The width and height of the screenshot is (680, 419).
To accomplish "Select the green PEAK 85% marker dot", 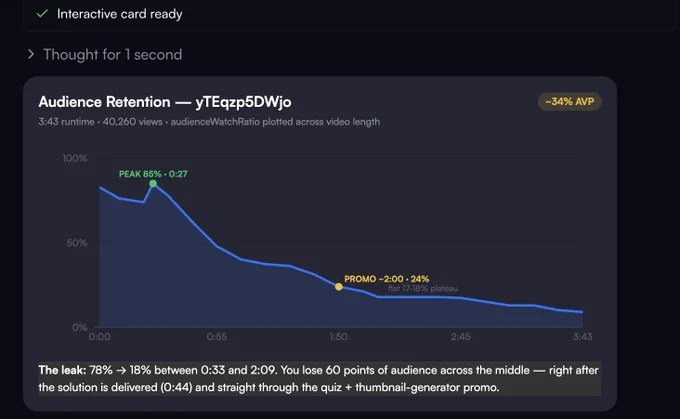I will coord(153,183).
